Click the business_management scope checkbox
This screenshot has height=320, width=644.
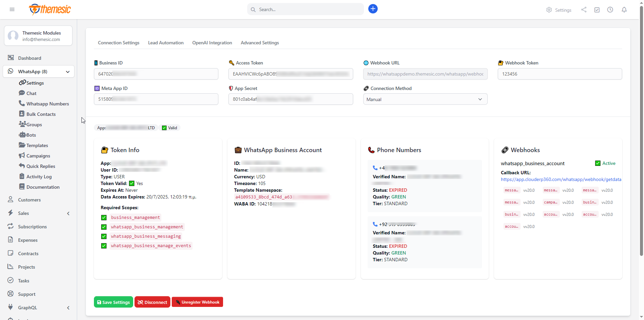tap(104, 218)
